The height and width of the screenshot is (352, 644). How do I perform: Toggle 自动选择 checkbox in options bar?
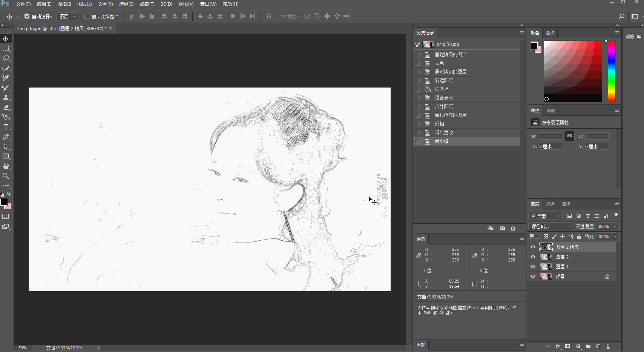pyautogui.click(x=27, y=16)
